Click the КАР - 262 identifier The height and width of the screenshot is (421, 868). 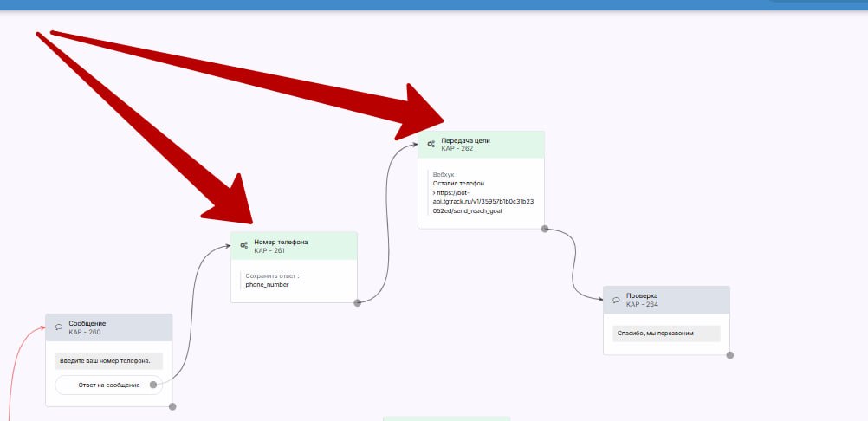[457, 149]
